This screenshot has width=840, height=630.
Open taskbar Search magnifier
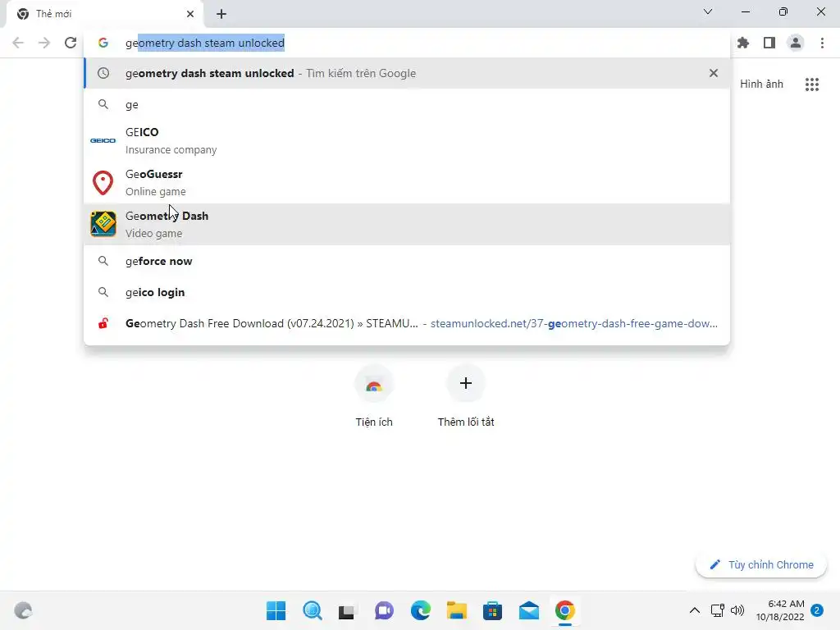click(313, 610)
